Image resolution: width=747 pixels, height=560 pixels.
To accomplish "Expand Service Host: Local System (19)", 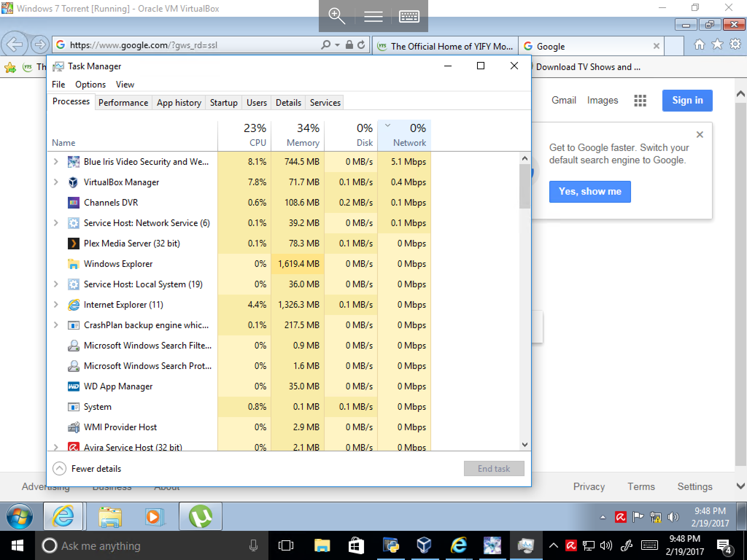I will pos(56,284).
